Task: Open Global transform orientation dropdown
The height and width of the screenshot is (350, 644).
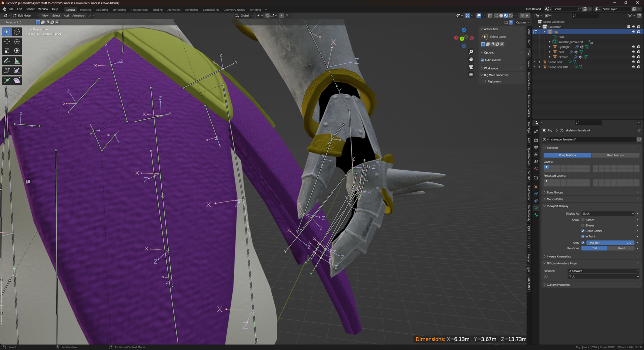Action: coord(245,15)
